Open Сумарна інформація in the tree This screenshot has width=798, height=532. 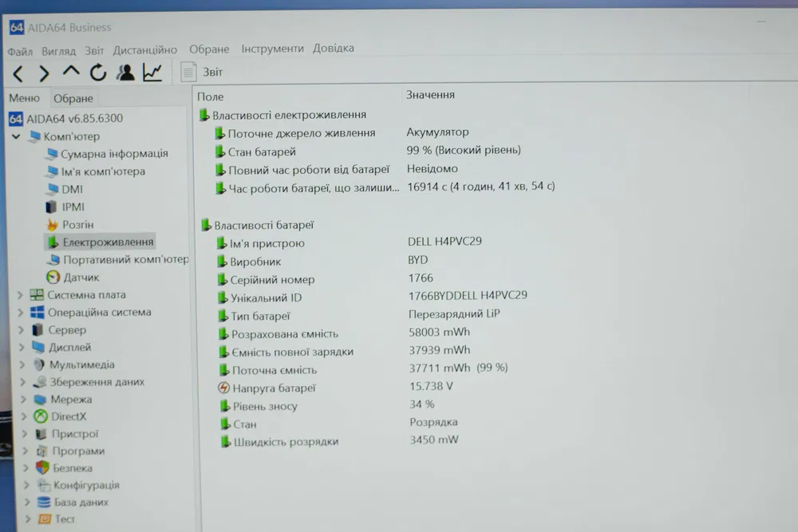(106, 154)
